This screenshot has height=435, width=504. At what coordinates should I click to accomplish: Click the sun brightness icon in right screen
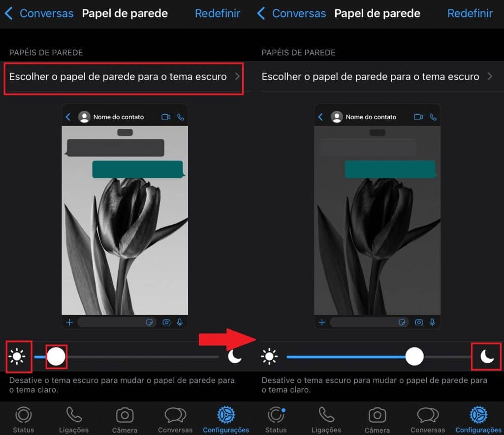point(269,357)
